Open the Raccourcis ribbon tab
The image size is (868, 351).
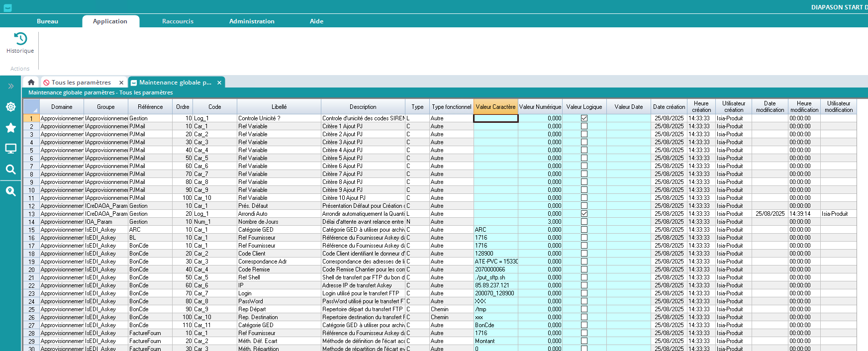pyautogui.click(x=178, y=21)
